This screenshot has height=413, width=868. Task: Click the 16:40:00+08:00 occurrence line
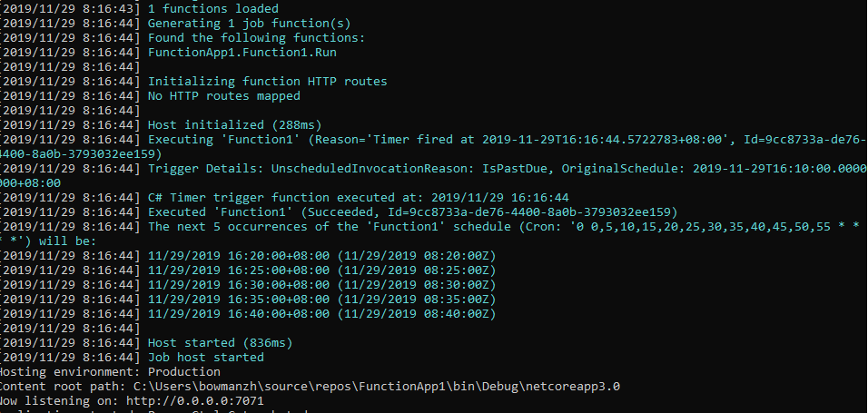322,314
